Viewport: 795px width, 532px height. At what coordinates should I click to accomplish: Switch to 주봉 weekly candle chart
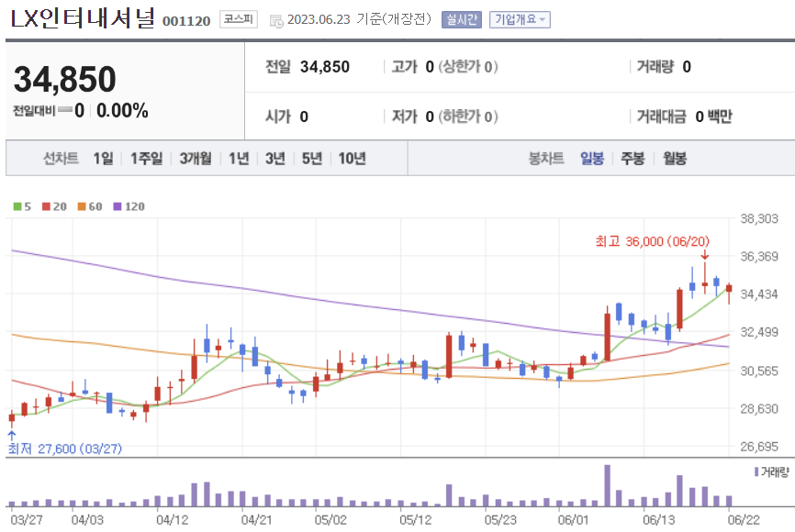[633, 159]
